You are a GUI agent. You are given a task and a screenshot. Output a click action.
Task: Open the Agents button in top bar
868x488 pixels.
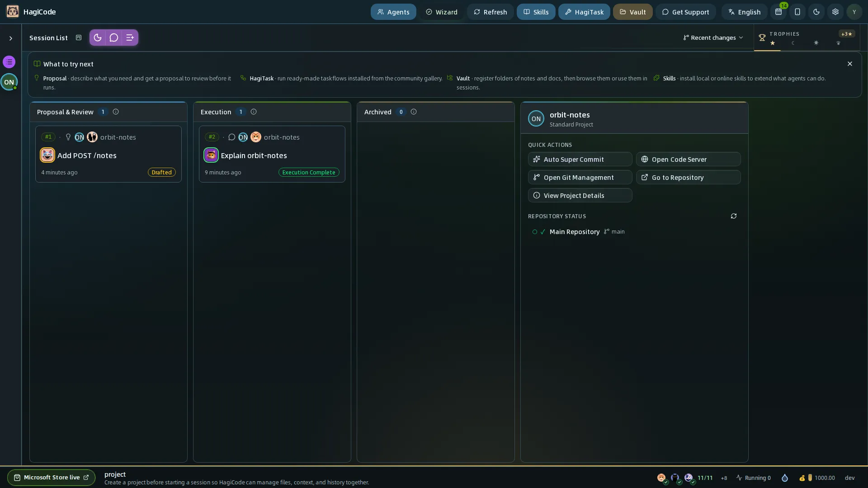pos(393,12)
